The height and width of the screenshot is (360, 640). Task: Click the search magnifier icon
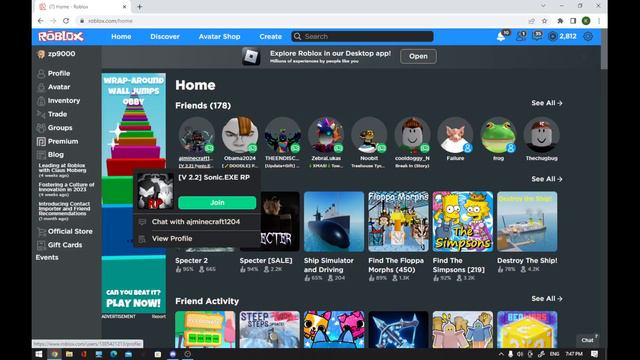point(298,36)
